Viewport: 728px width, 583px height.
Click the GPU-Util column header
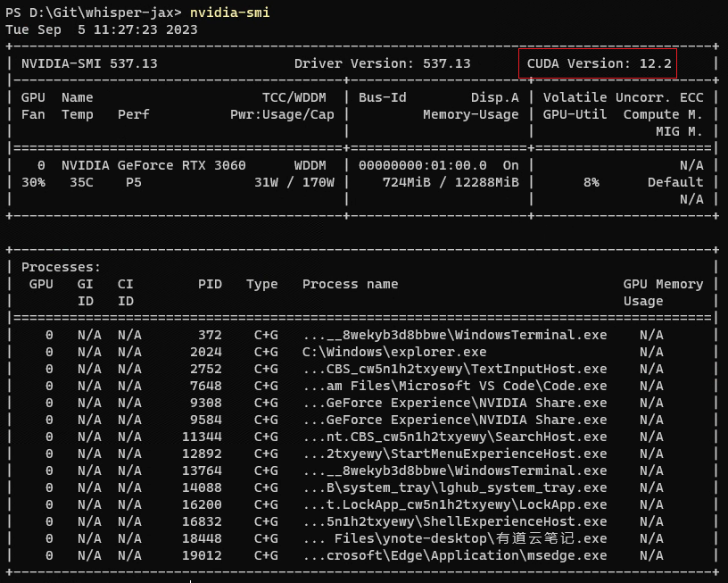(x=575, y=115)
